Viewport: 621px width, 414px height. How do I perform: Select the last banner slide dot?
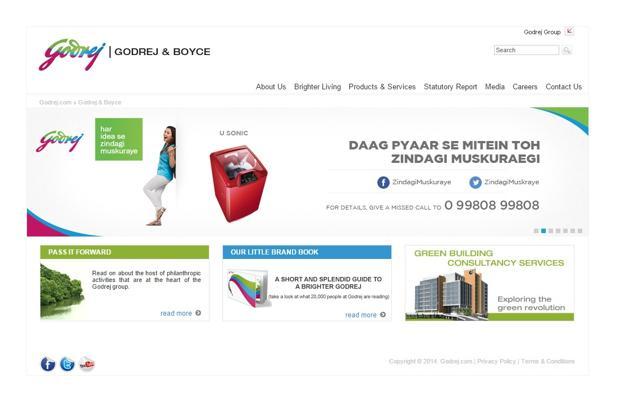pyautogui.click(x=580, y=231)
